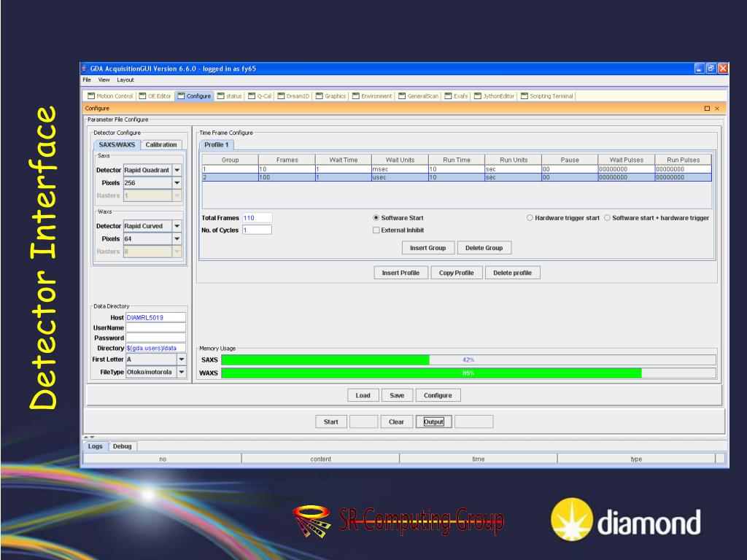The width and height of the screenshot is (747, 560).
Task: Click the Password input field
Action: 156,338
